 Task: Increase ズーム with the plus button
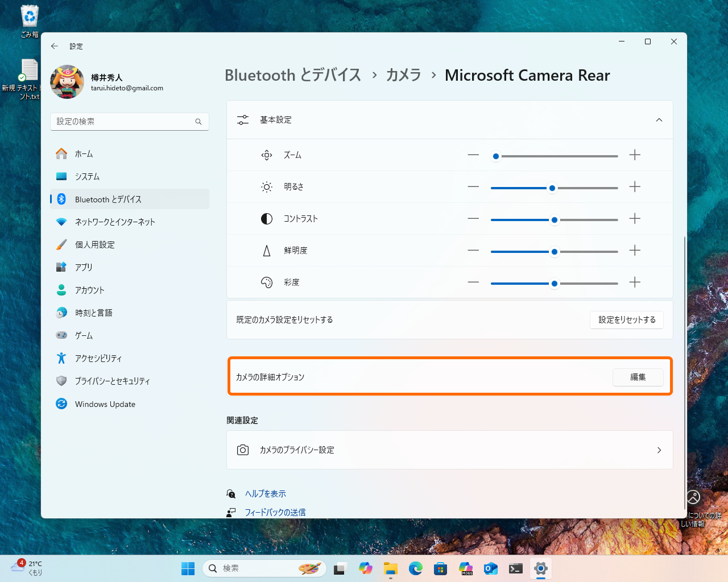pos(635,155)
